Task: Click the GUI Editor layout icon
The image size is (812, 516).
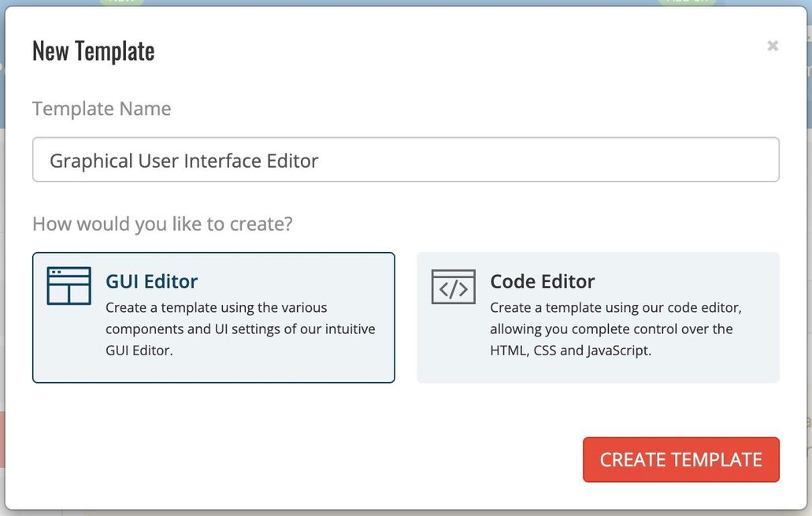Action: point(69,286)
